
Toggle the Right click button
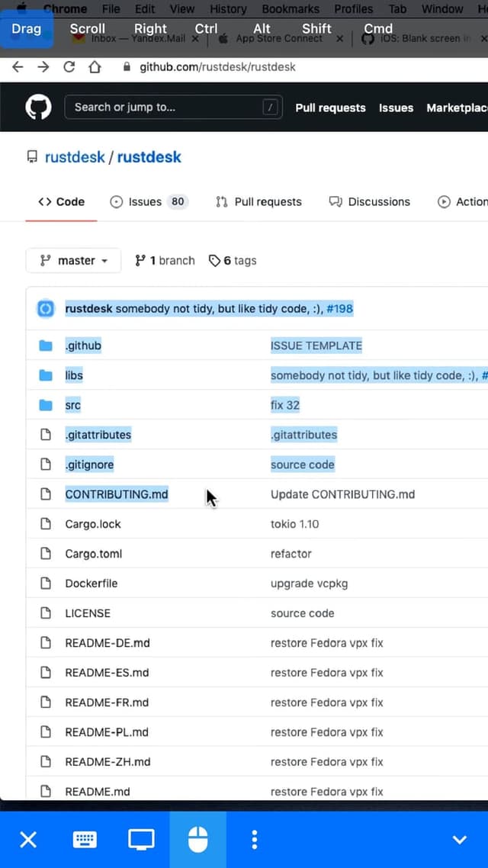click(150, 29)
